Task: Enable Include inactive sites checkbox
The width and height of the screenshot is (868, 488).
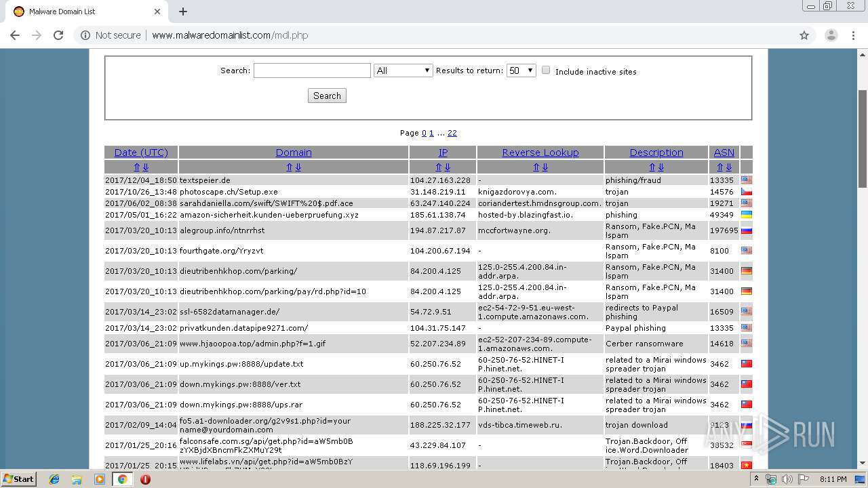Action: [546, 70]
